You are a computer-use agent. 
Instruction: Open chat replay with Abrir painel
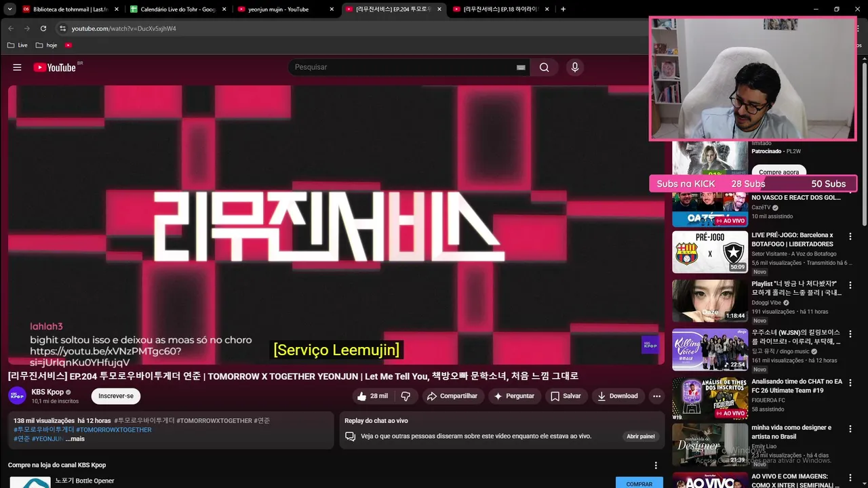(x=641, y=436)
